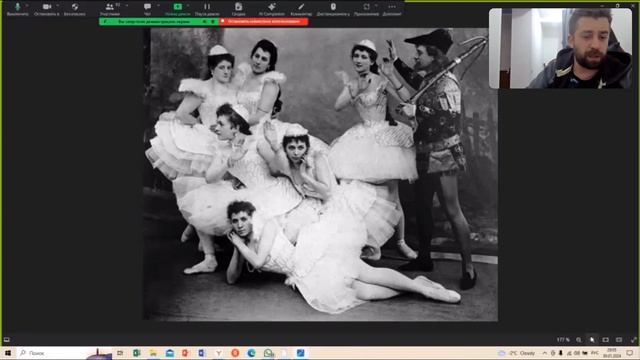The width and height of the screenshot is (640, 360).
Task: Open the Windows Start menu
Action: 7,353
